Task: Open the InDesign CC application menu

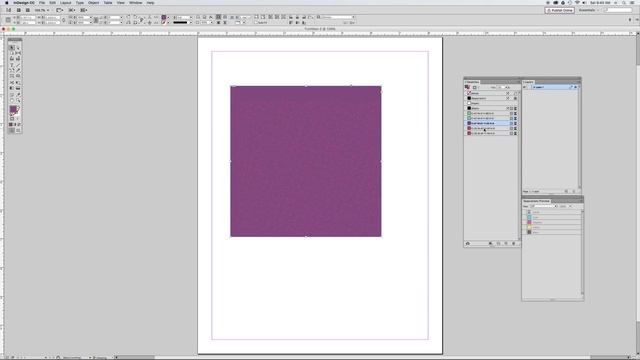Action: pos(24,2)
